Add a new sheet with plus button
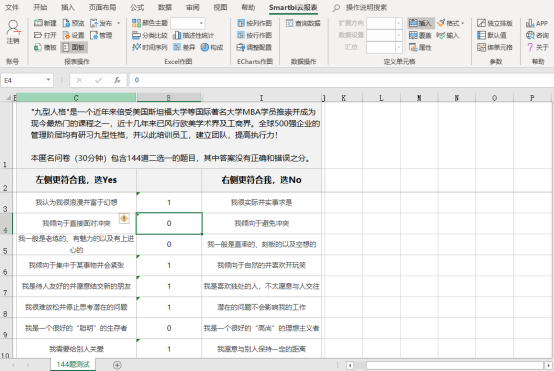Screen dimensions: 554x371 tap(117, 365)
